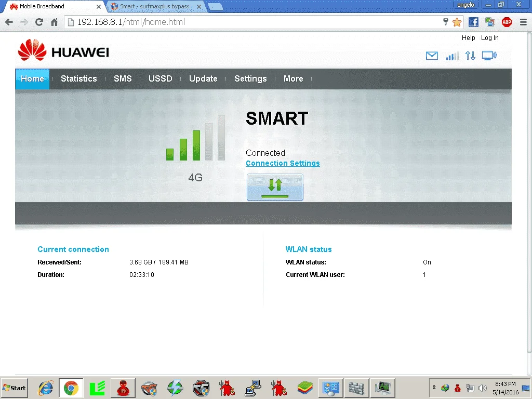Open the Home tab in navigation bar
Screen dimensions: 532x399
tap(32, 79)
